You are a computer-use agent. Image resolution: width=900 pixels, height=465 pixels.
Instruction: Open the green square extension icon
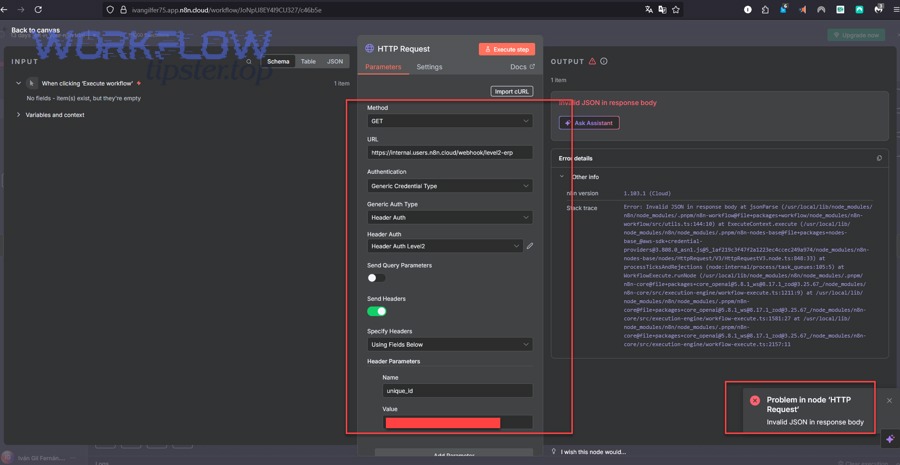click(840, 10)
